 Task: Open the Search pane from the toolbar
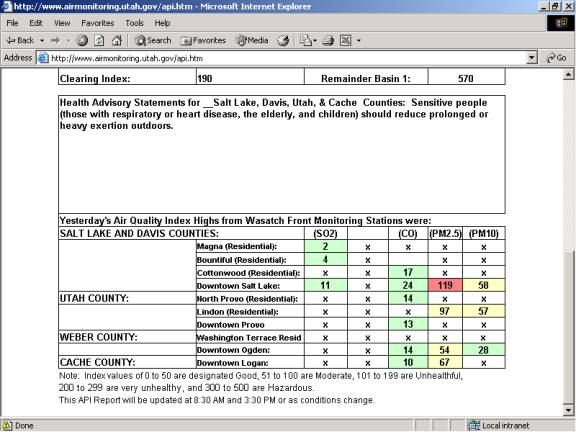pyautogui.click(x=153, y=40)
